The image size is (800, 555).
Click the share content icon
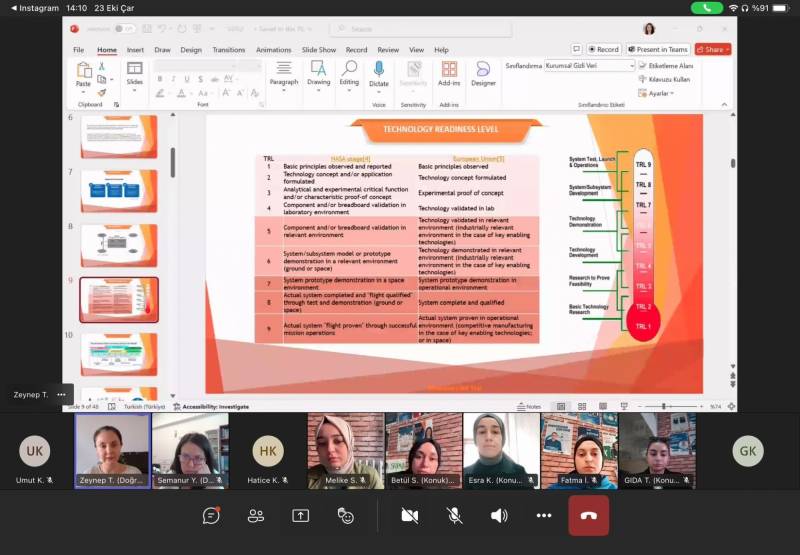[x=301, y=515]
